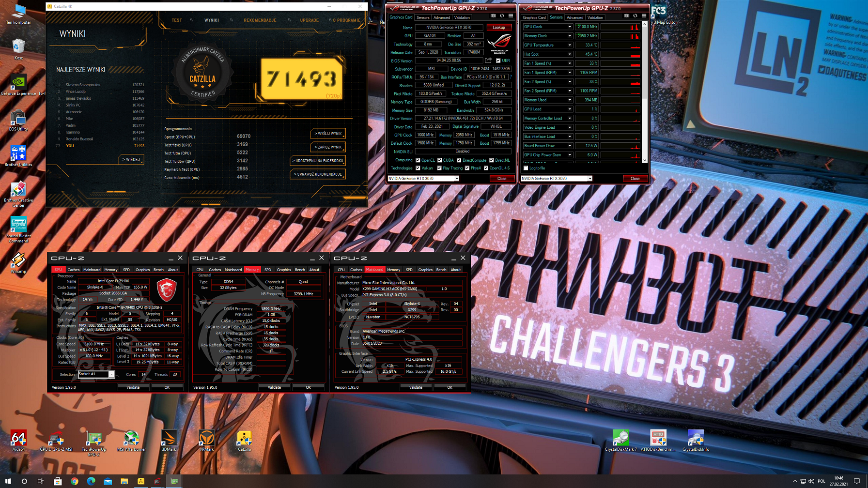Open the CrystalDiskMark 7 desktop shortcut
This screenshot has height=488, width=868.
(620, 441)
